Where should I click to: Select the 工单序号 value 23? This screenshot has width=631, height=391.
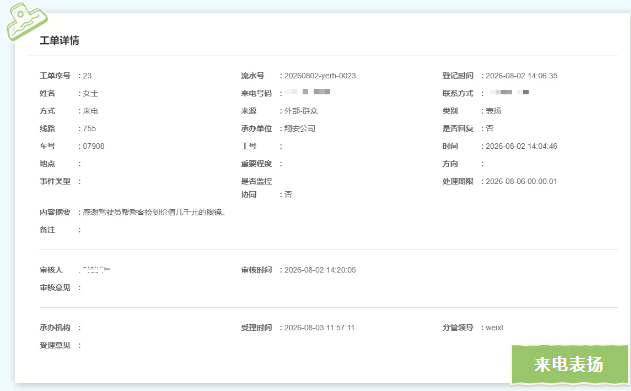tap(87, 76)
